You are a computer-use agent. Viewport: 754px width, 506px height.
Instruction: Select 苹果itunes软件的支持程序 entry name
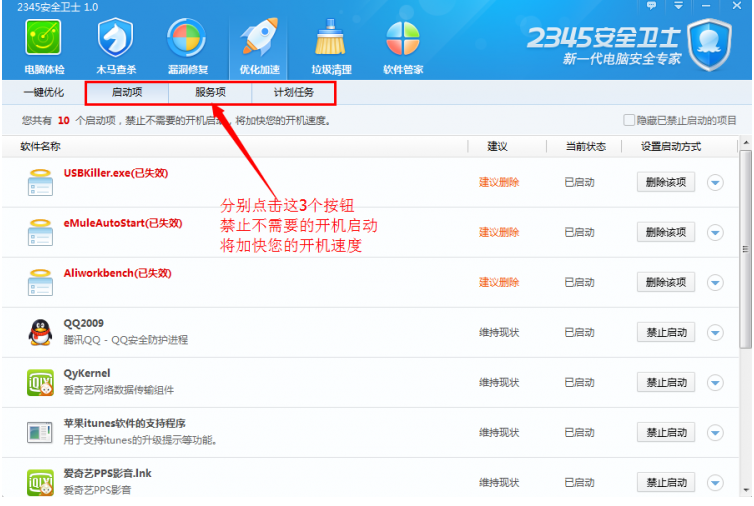click(x=125, y=423)
